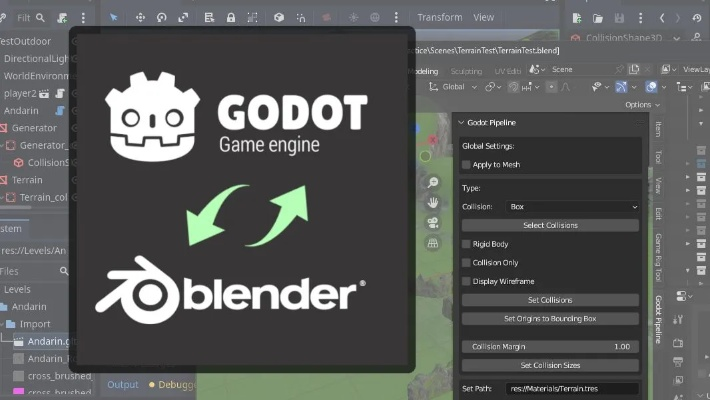710x400 pixels.
Task: Switch to Blender Sculpting workspace tab
Action: (x=466, y=71)
